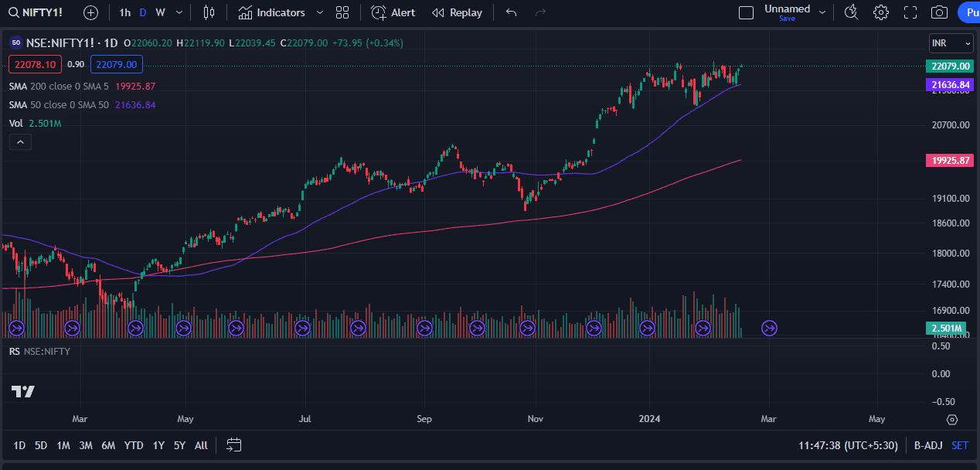Open symbol search for NIFTY1!

pos(36,12)
